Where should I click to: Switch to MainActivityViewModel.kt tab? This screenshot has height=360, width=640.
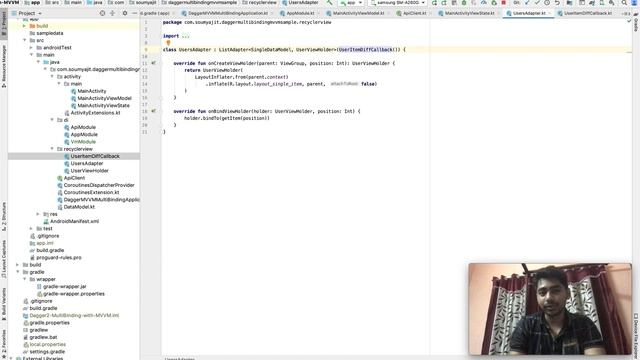(356, 13)
